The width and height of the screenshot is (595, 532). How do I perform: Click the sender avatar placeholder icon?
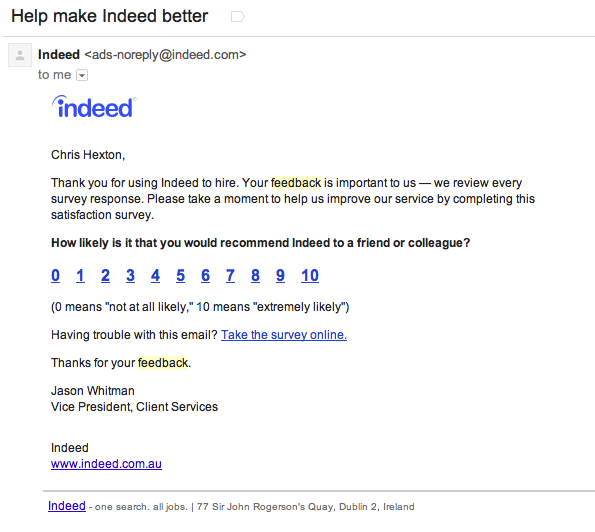tap(20, 55)
